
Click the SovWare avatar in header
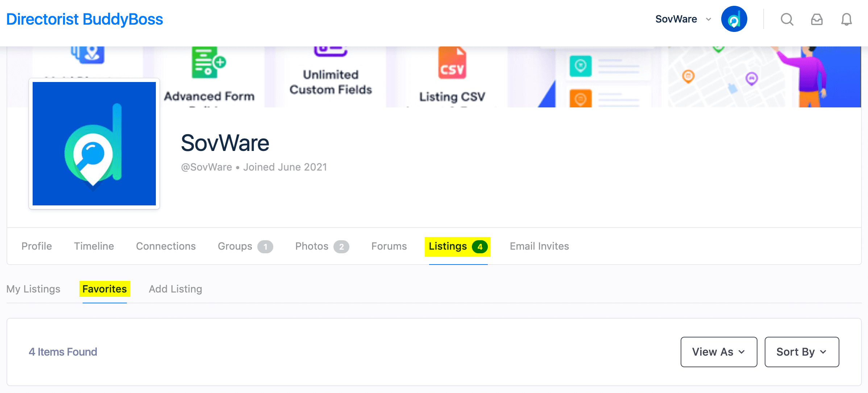tap(734, 19)
